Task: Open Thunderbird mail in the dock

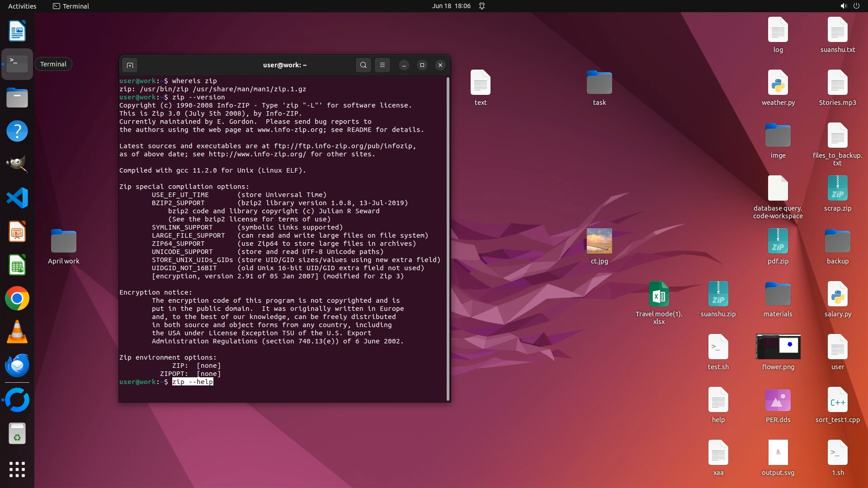Action: tap(17, 366)
